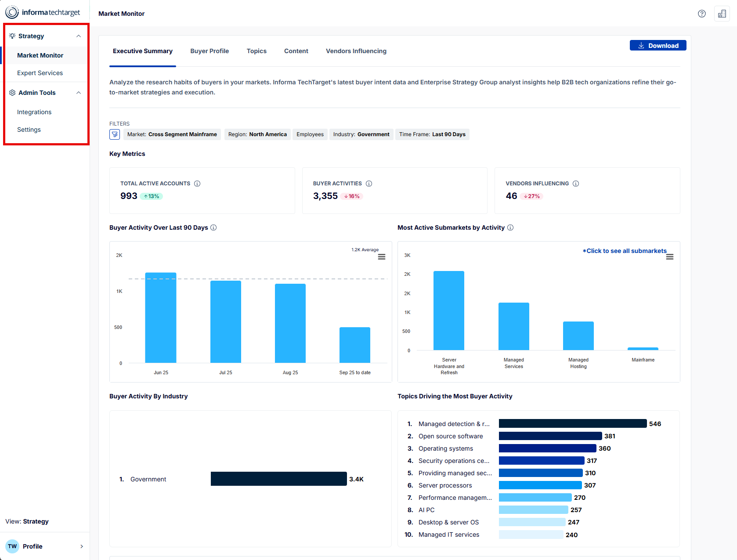
Task: Collapse the Admin Tools section chevron
Action: tap(79, 93)
